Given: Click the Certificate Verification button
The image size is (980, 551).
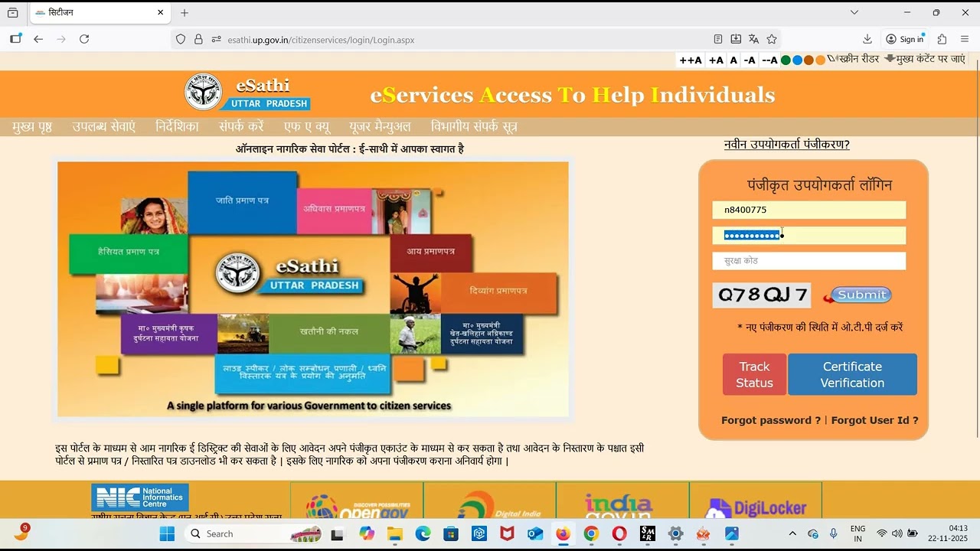Looking at the screenshot, I should click(852, 374).
